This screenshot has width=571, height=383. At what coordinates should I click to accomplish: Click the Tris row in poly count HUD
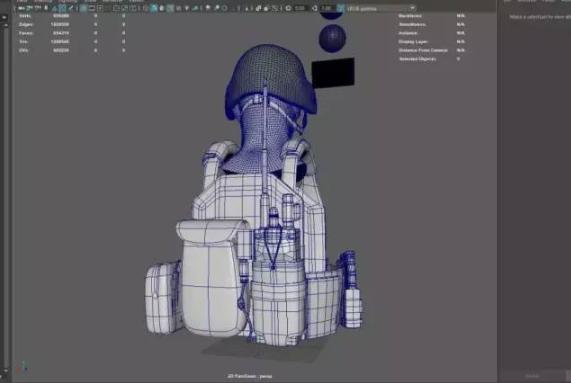click(x=72, y=42)
